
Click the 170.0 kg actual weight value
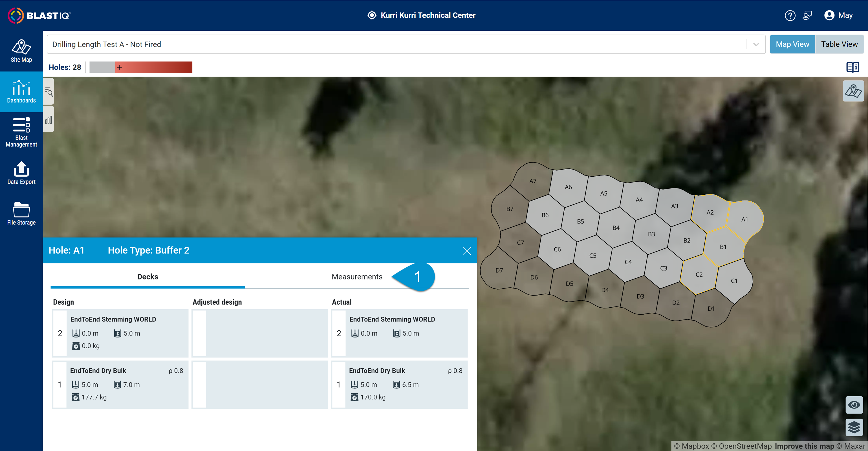pos(373,397)
